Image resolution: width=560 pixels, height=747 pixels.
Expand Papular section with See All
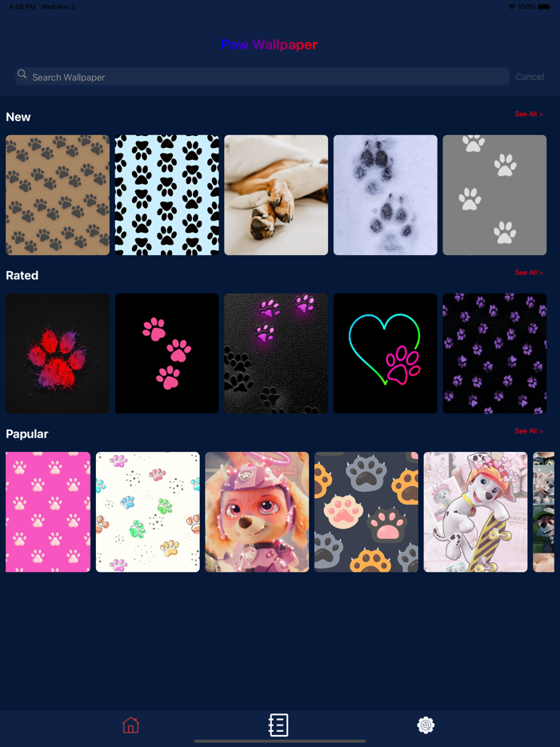pos(529,431)
